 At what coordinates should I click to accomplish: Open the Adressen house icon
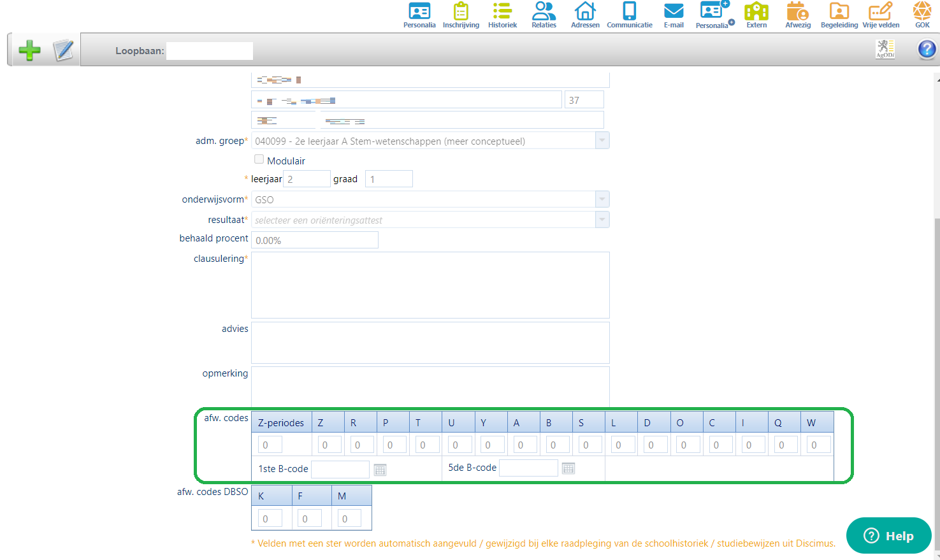tap(584, 11)
